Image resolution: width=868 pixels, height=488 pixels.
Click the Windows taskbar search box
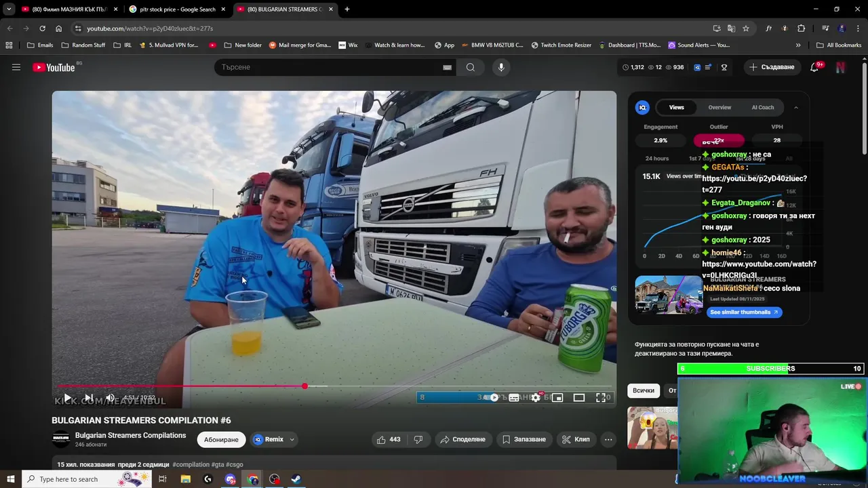(x=86, y=479)
